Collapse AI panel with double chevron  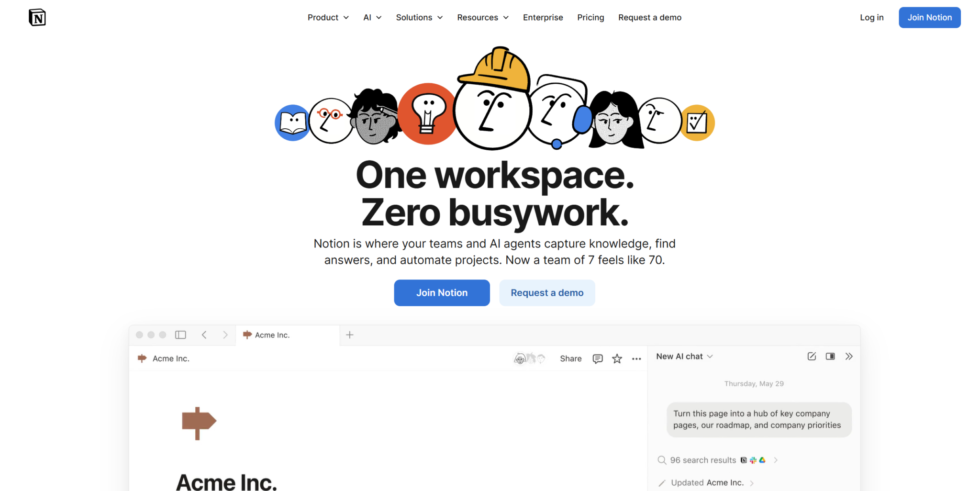point(849,357)
